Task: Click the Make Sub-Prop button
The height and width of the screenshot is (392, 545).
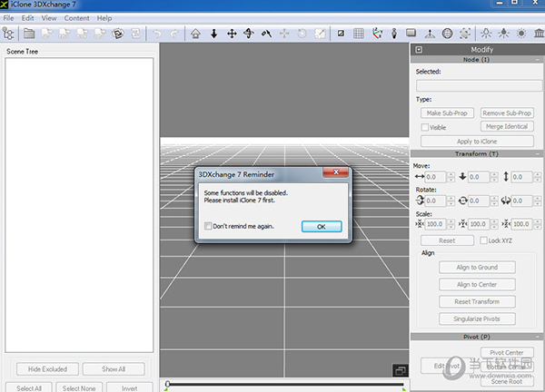Action: (447, 113)
